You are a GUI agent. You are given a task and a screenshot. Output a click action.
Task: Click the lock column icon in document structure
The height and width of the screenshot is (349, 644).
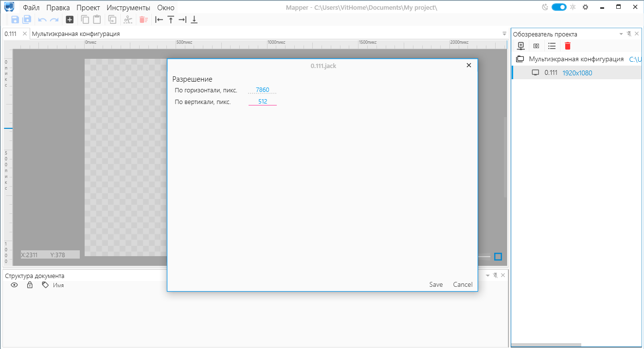click(x=30, y=285)
